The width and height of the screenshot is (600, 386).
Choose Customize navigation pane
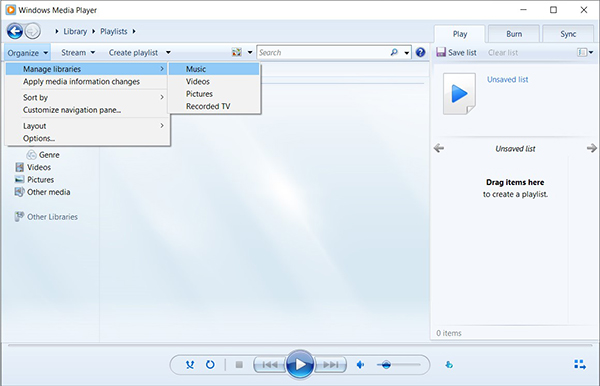[87, 110]
